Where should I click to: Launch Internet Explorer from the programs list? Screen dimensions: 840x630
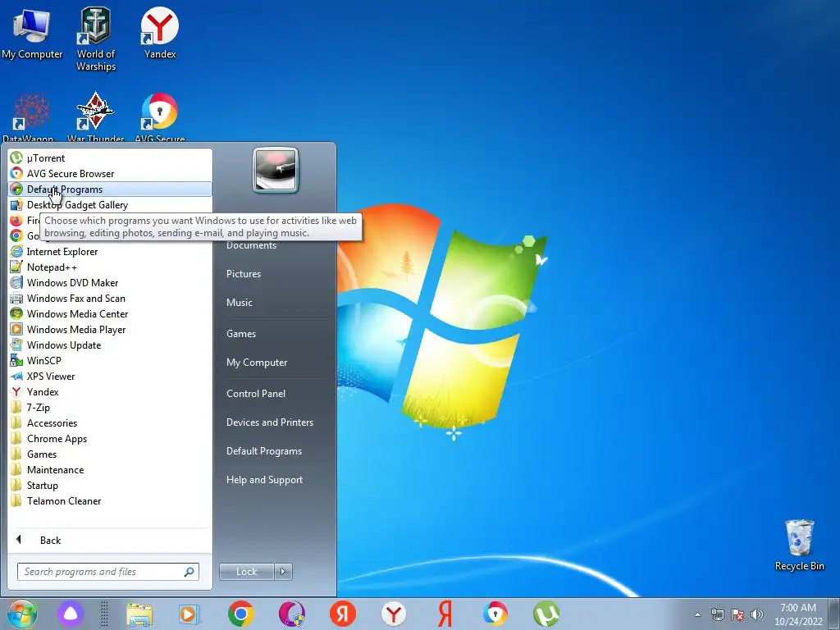(110, 251)
